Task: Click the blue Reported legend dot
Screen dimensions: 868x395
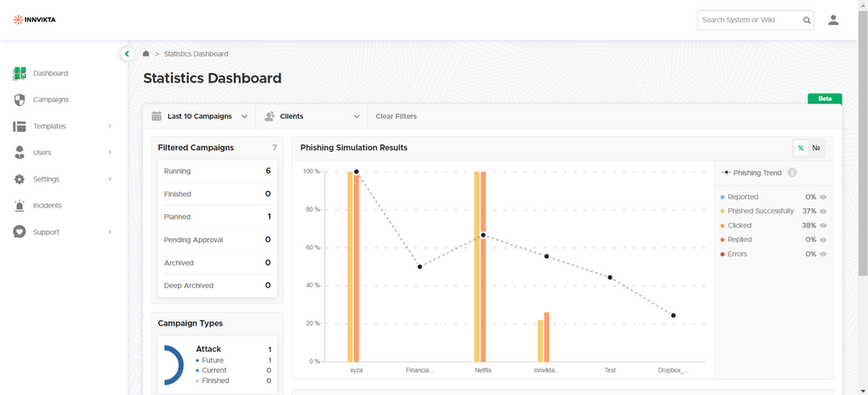Action: 722,197
